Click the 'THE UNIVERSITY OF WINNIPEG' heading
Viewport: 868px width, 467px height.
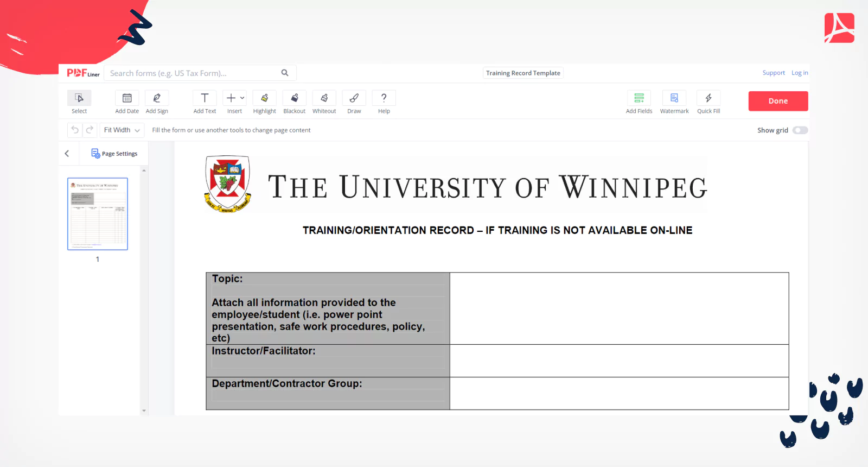[488, 187]
